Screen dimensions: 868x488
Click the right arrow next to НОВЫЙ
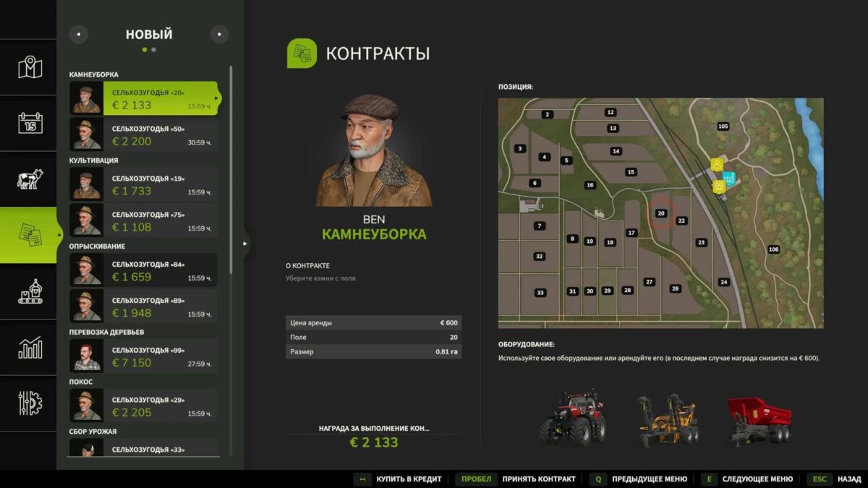[218, 33]
